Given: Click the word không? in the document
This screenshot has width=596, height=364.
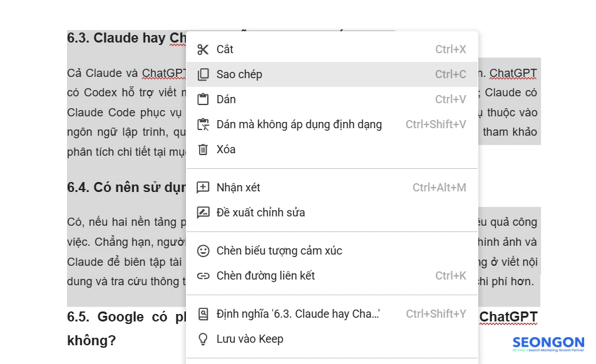Looking at the screenshot, I should click(x=91, y=340).
